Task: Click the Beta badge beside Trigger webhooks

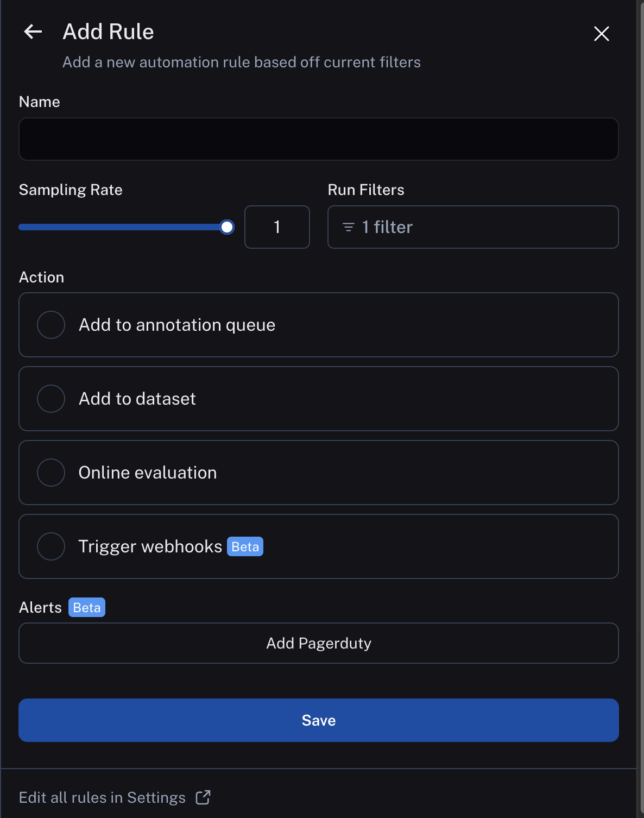Action: tap(245, 546)
